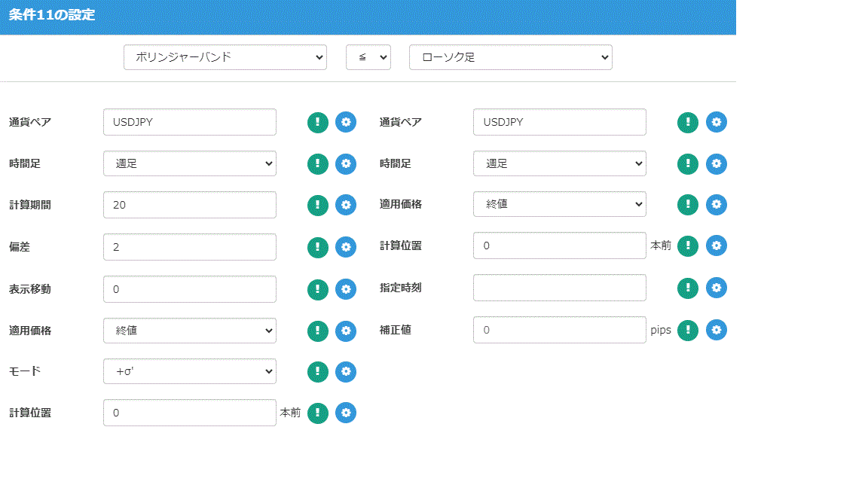
Task: Click the info icon next to right 適用価格
Action: coord(687,204)
